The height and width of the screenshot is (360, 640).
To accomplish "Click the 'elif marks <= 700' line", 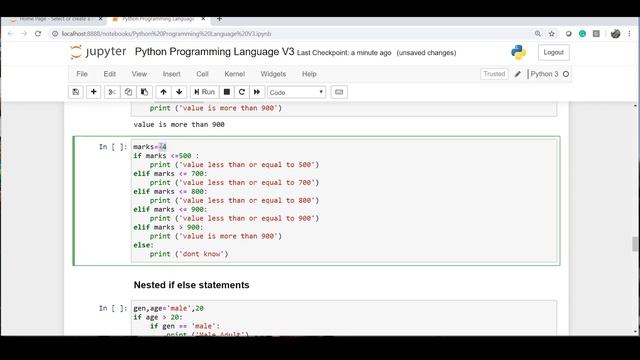I will click(x=170, y=173).
